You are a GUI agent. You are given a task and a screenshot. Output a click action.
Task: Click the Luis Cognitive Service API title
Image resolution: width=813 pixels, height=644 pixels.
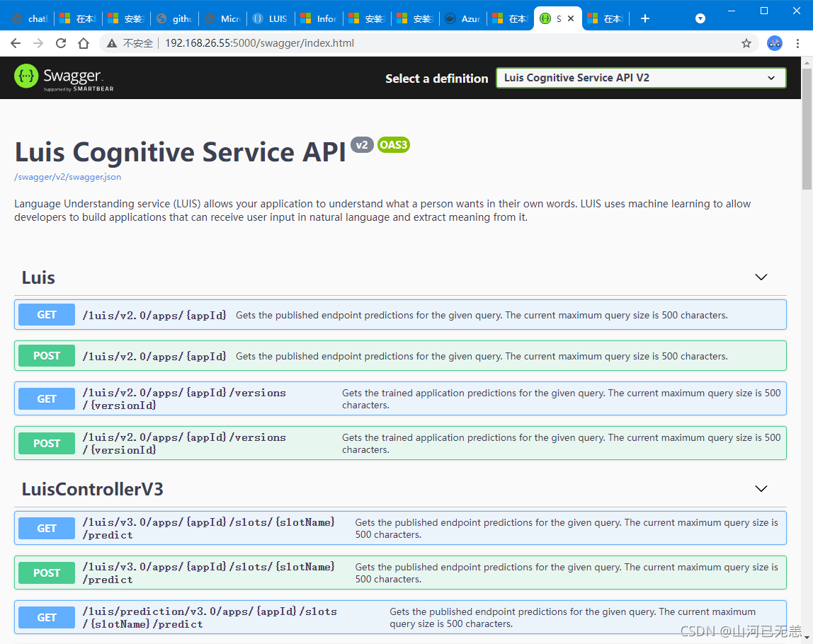[180, 152]
